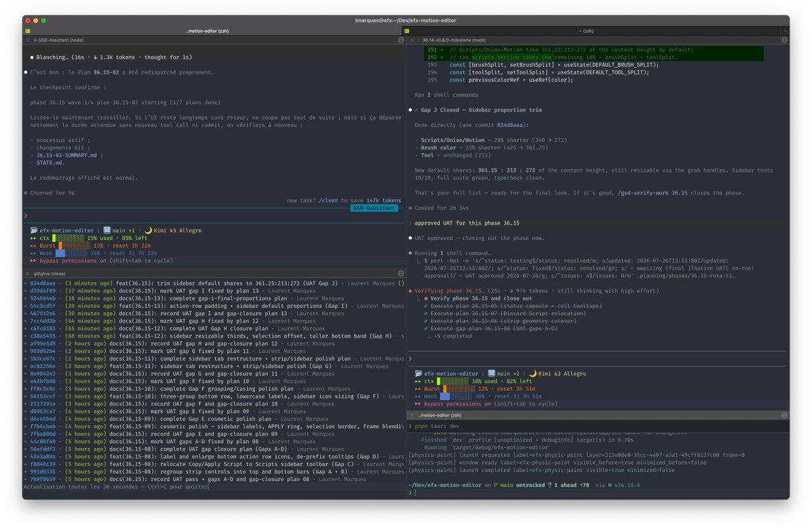Screen dimensions: 812x529
Task: Click the 36.15-02-SUMMARY.md file name
Action: point(66,156)
